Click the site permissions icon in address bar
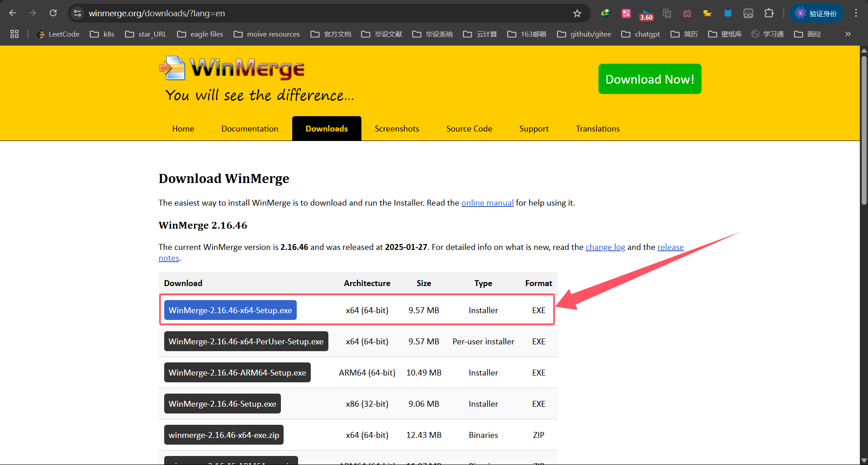The image size is (868, 465). [x=77, y=13]
